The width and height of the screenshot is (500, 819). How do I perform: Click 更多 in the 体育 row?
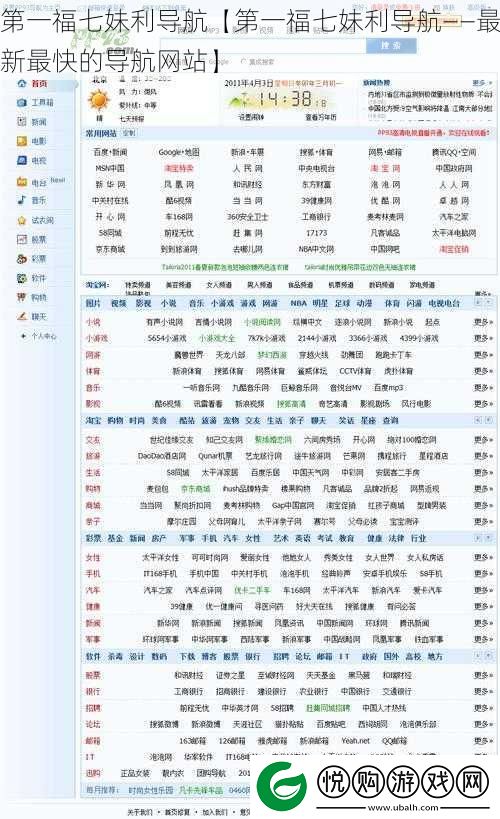point(483,371)
